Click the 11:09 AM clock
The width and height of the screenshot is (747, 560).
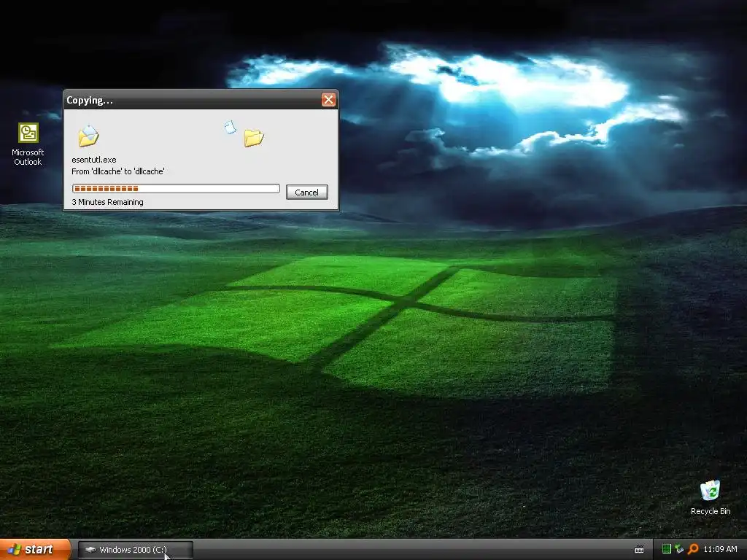click(720, 549)
